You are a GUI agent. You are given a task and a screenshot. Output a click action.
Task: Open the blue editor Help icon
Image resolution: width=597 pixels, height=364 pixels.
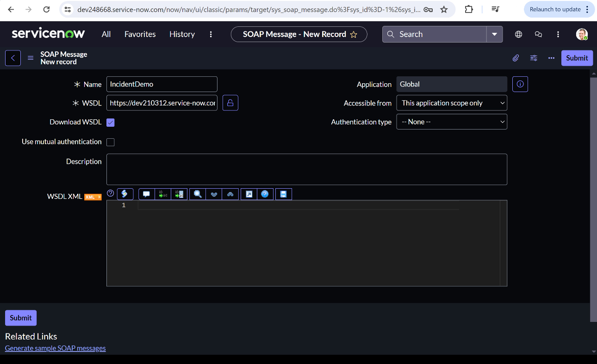(265, 194)
